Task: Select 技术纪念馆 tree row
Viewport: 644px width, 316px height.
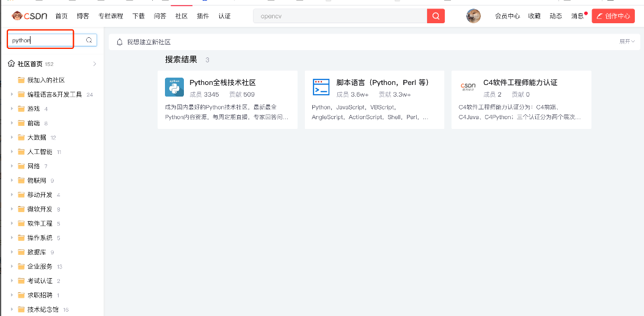Action: point(52,309)
